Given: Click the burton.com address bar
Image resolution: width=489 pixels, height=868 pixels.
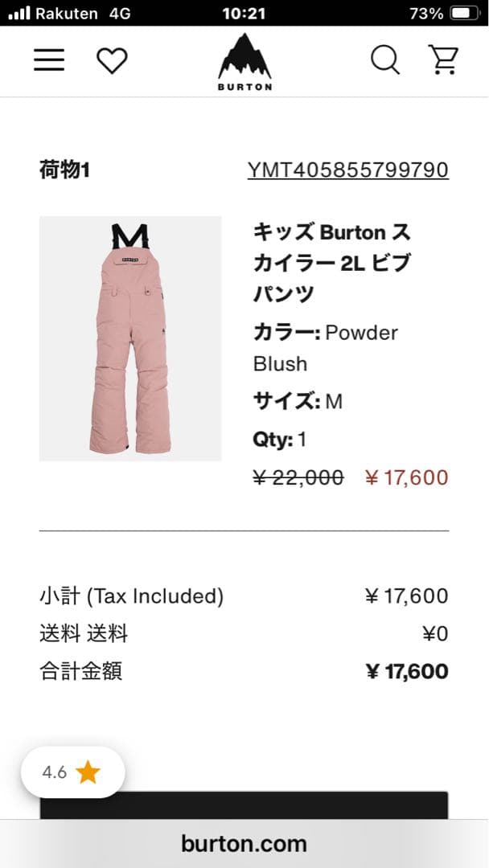Looking at the screenshot, I should click(244, 843).
